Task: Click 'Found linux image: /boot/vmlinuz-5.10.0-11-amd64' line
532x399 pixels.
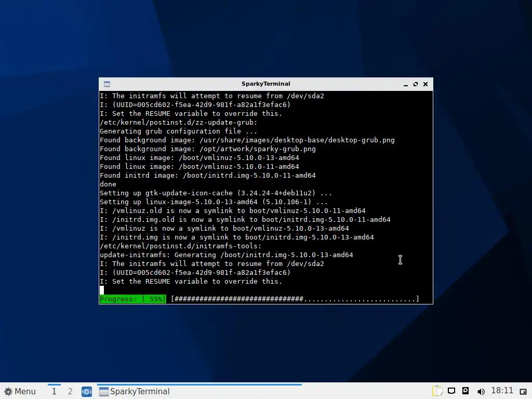Action: (199, 167)
